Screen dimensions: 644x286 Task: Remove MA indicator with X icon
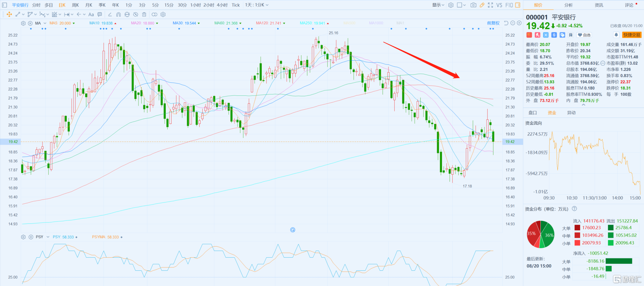click(30, 23)
